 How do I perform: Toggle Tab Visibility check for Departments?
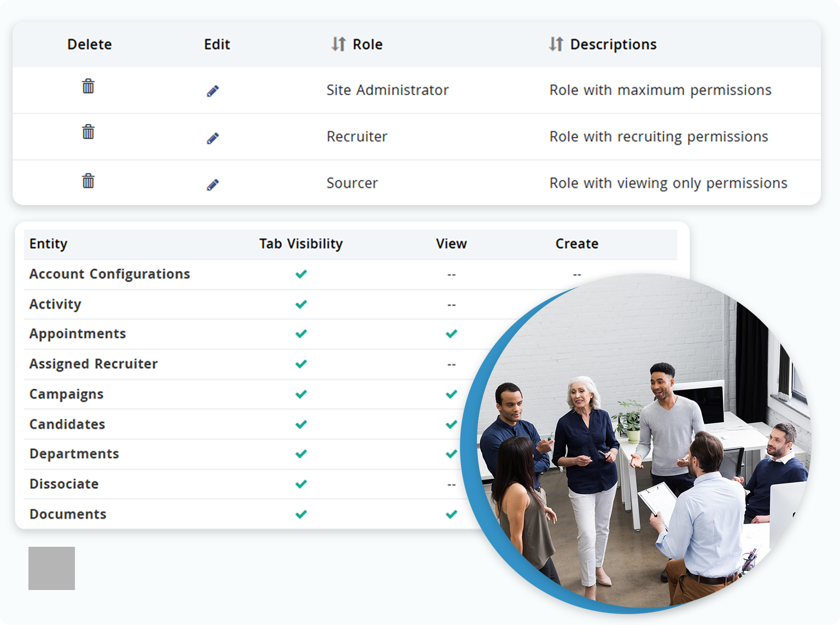click(301, 454)
